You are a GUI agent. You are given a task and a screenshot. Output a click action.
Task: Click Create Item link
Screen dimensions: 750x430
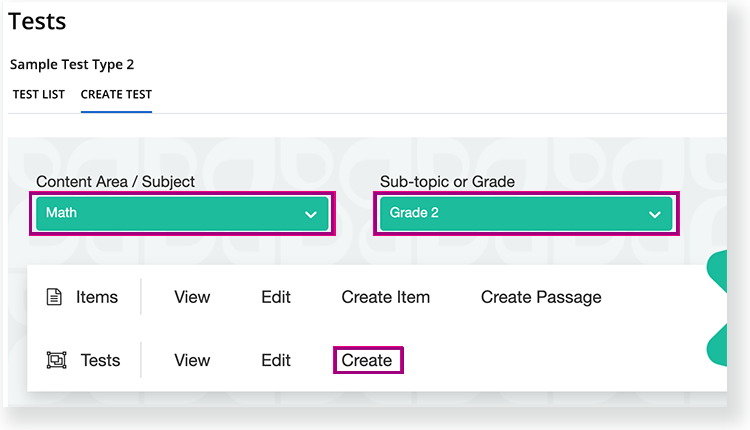[x=386, y=297]
